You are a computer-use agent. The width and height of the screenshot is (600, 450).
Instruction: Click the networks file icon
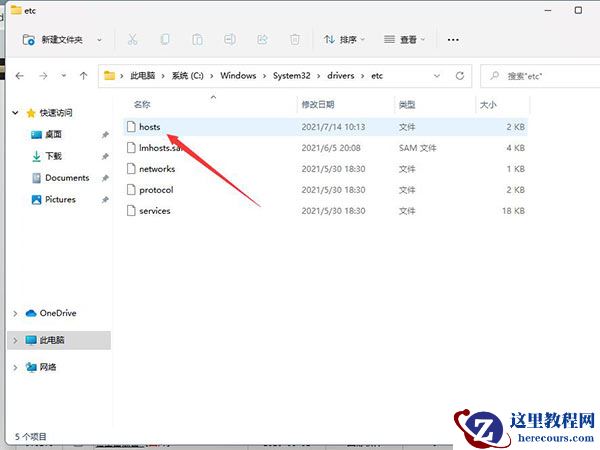pos(131,169)
